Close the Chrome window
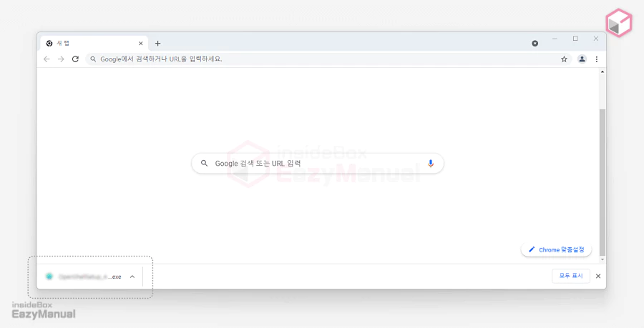 click(596, 39)
